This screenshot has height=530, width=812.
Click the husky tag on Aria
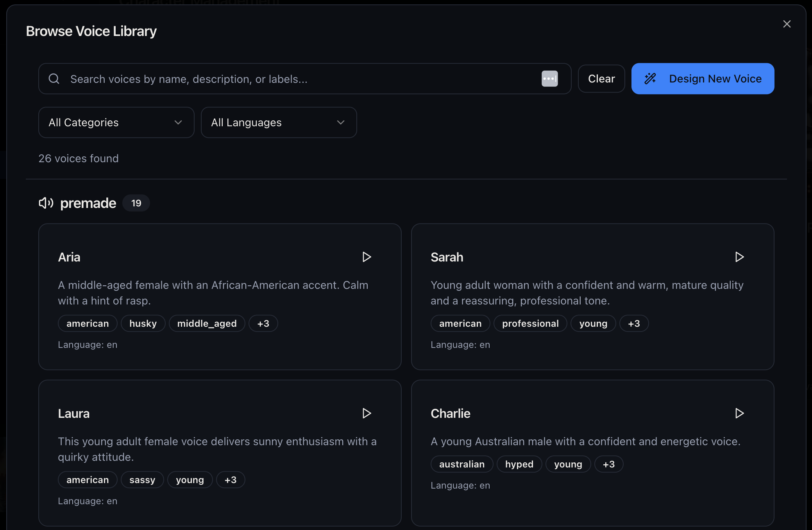143,324
